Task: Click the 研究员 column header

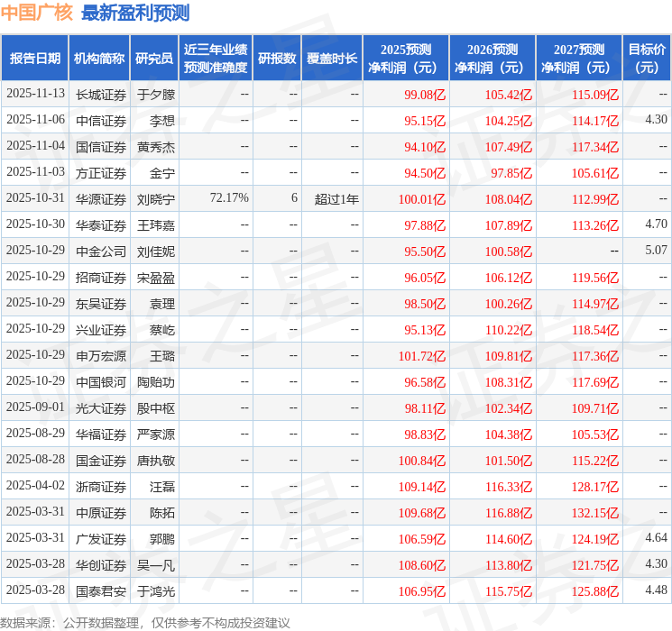Action: [x=154, y=59]
